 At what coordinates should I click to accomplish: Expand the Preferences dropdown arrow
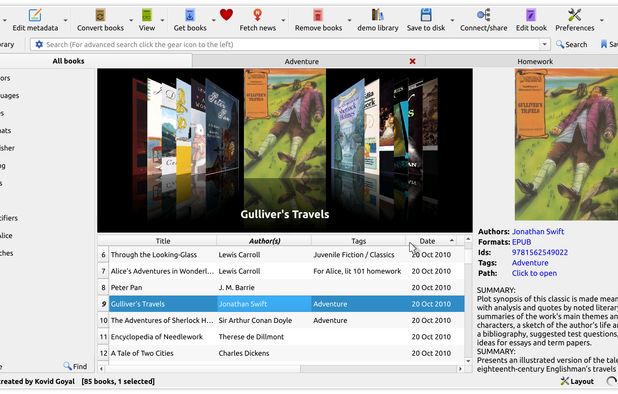click(x=601, y=20)
